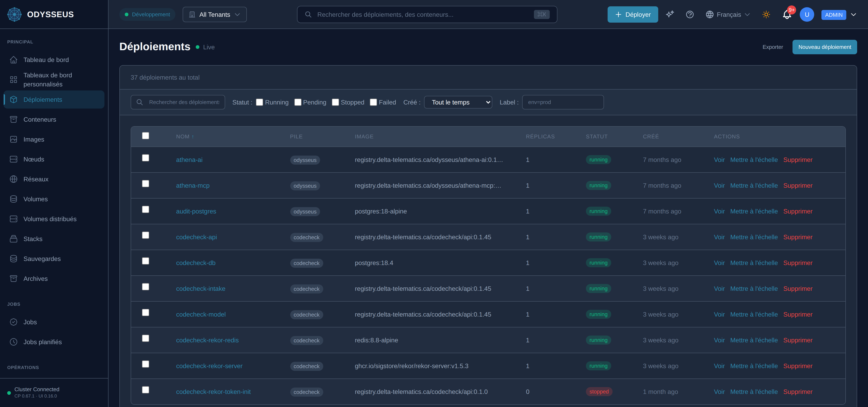Image resolution: width=868 pixels, height=407 pixels.
Task: Check the Stopped status filter
Action: [x=335, y=102]
